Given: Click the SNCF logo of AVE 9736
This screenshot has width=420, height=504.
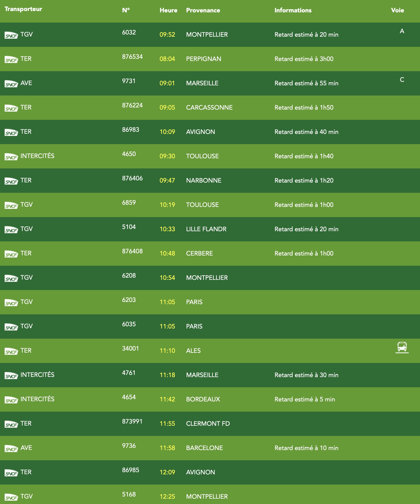Looking at the screenshot, I should [11, 449].
